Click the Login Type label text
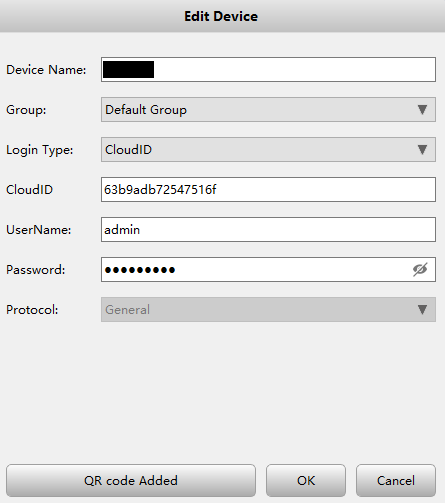This screenshot has width=445, height=503. [x=39, y=150]
